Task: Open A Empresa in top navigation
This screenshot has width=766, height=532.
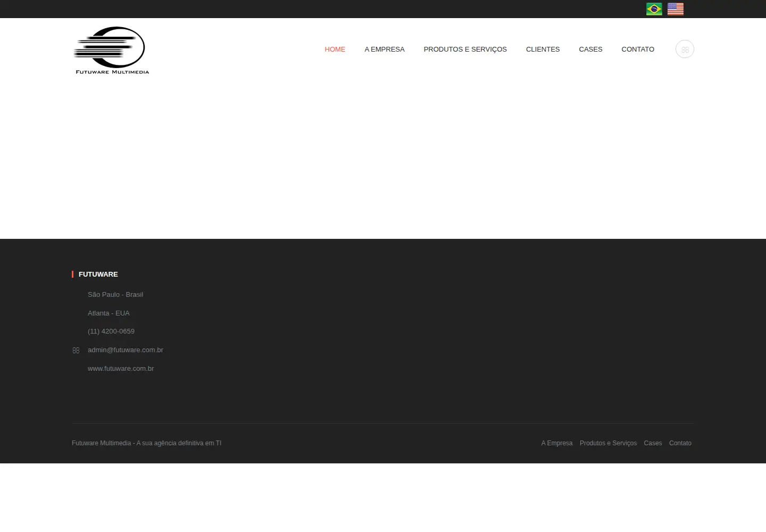Action: tap(384, 49)
